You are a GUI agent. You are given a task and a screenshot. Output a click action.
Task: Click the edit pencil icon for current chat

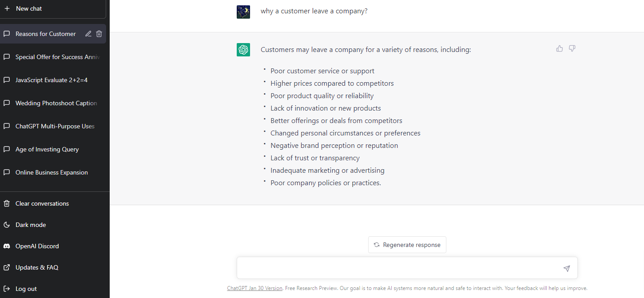click(88, 34)
